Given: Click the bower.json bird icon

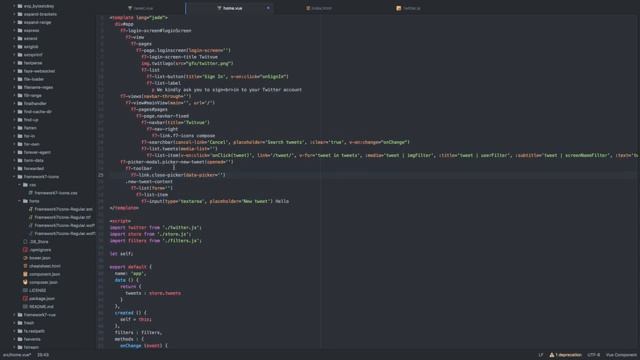Looking at the screenshot, I should (x=25, y=258).
